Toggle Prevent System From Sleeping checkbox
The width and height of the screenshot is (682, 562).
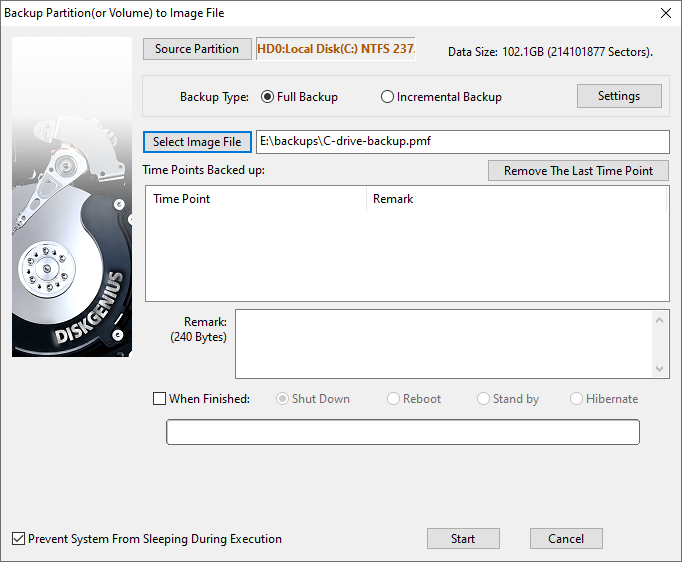[18, 539]
